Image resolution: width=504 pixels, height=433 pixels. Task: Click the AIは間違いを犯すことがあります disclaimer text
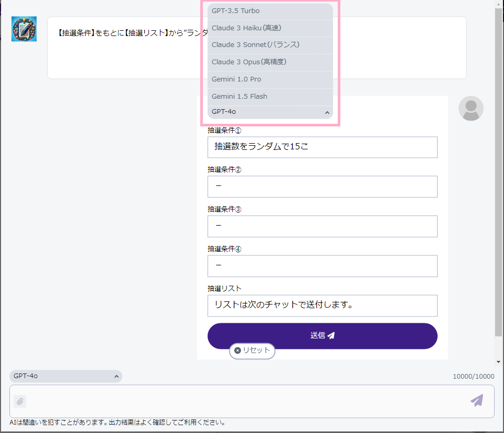118,423
